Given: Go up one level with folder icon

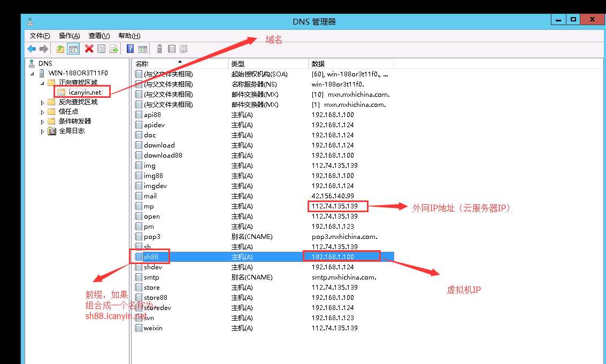Looking at the screenshot, I should point(60,49).
